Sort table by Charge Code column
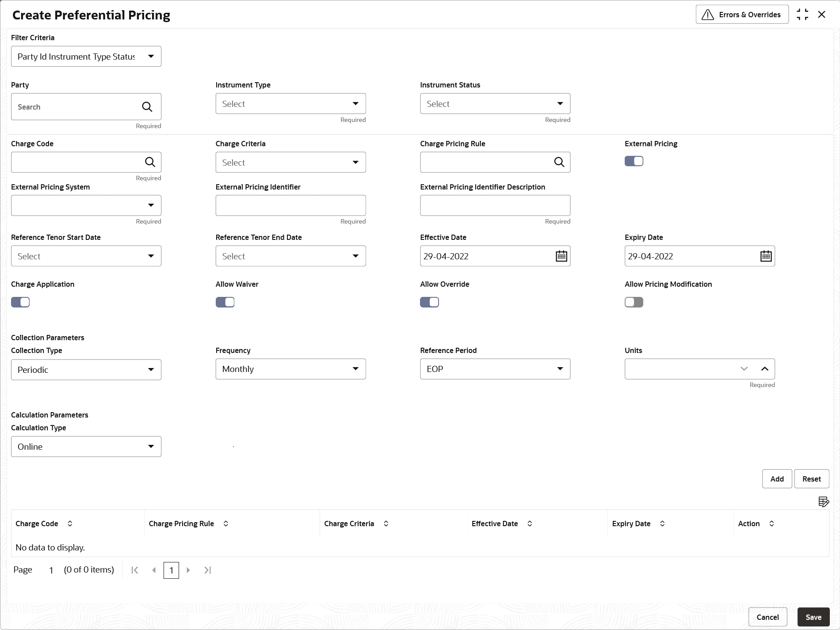The image size is (840, 630). pyautogui.click(x=70, y=524)
